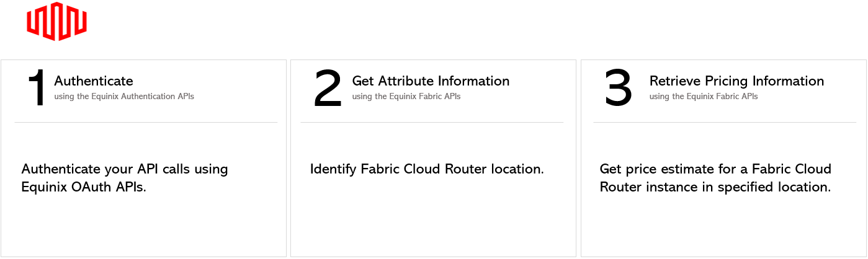Click 'using the Equinix Fabric APIs' under step 3
Viewport: 868px width, 259px height.
coord(704,96)
